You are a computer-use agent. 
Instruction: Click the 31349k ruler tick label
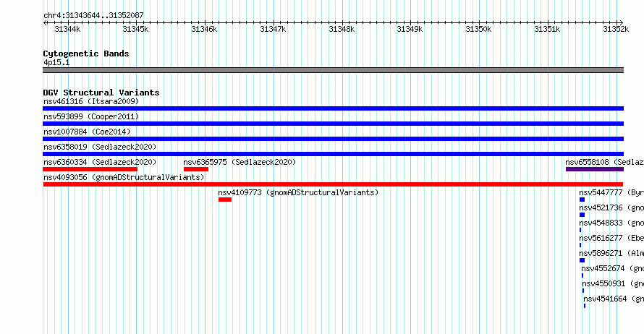coord(410,29)
